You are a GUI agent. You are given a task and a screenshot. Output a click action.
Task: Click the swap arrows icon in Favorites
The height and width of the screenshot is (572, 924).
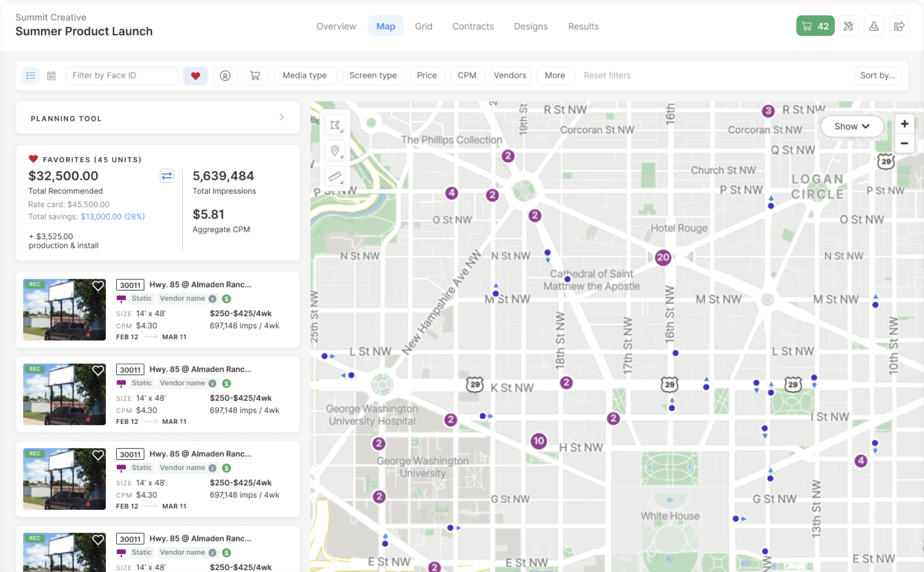click(166, 176)
